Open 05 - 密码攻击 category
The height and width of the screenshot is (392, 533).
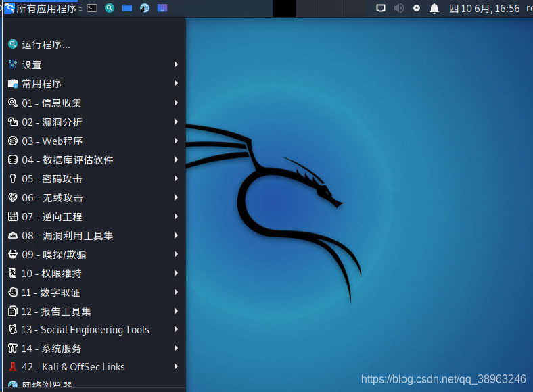pos(95,179)
